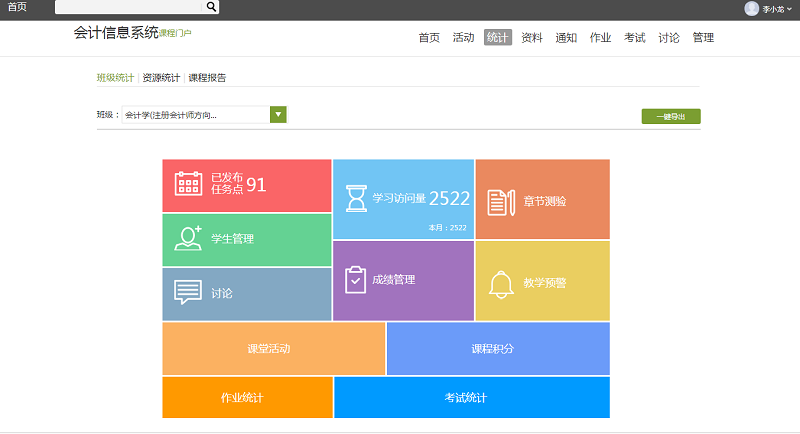Switch to the 课程报告 tab
This screenshot has width=800, height=434.
click(x=207, y=77)
